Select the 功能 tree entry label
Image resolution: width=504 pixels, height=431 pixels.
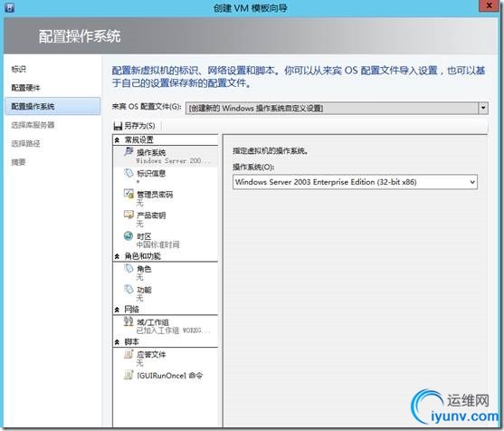(144, 290)
